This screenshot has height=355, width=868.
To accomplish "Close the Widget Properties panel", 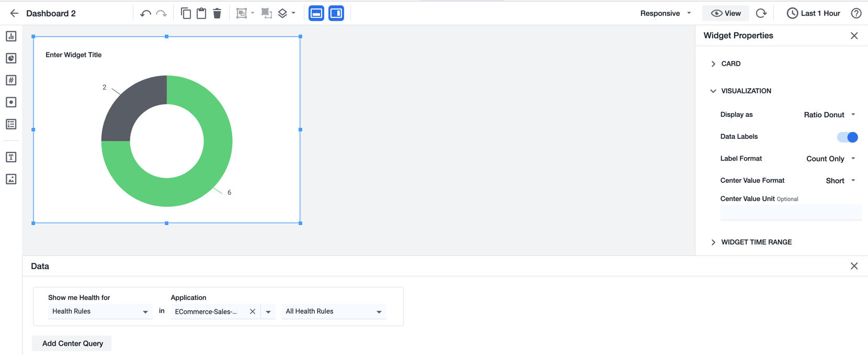I will click(854, 36).
